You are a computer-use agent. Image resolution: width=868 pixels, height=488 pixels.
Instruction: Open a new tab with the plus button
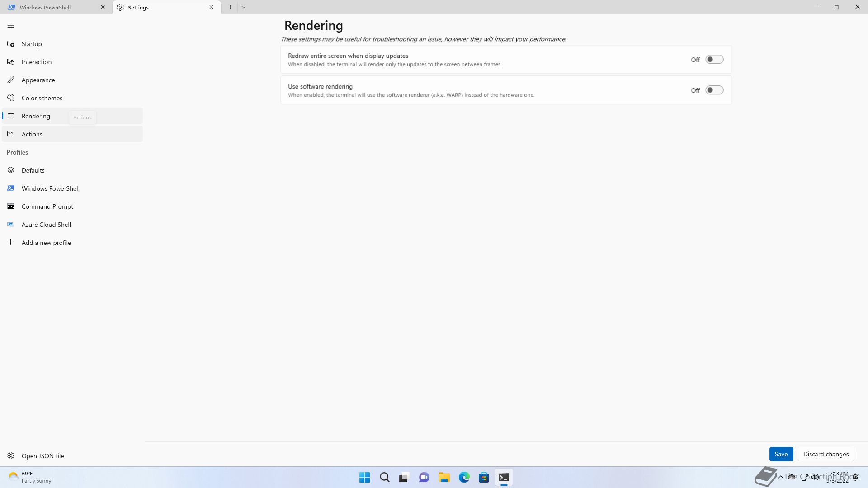click(x=230, y=7)
